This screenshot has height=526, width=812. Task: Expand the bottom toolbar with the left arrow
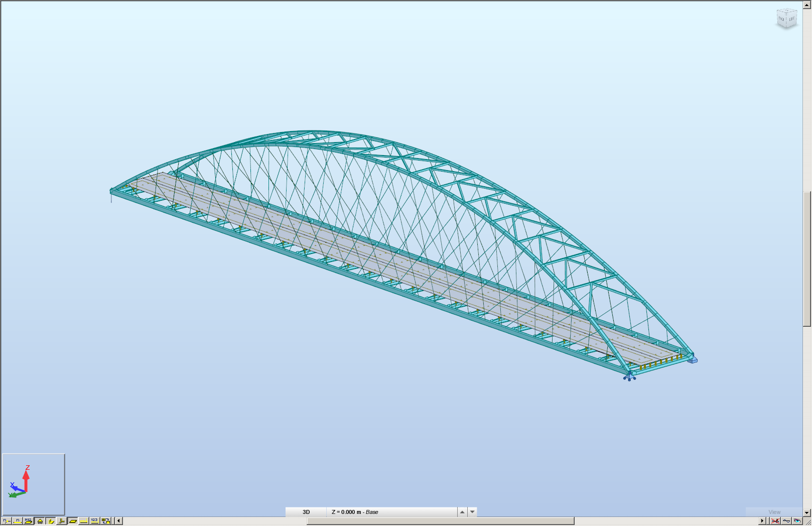point(118,521)
